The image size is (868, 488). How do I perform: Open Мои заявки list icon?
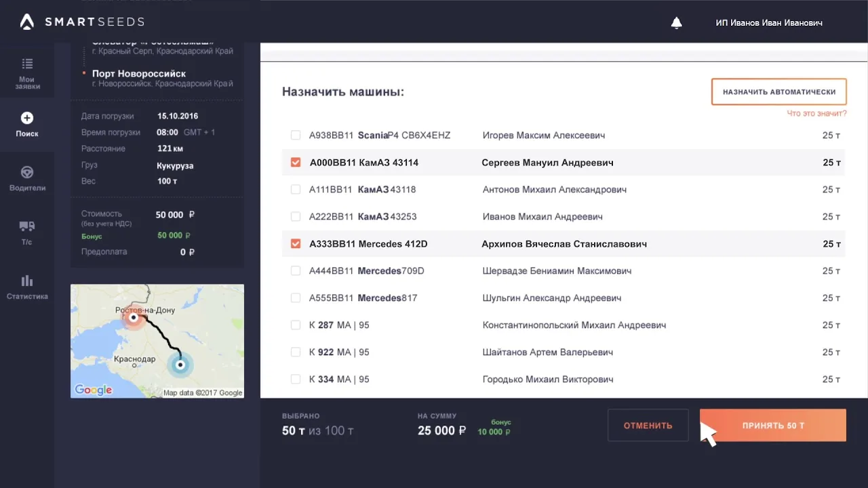tap(27, 64)
